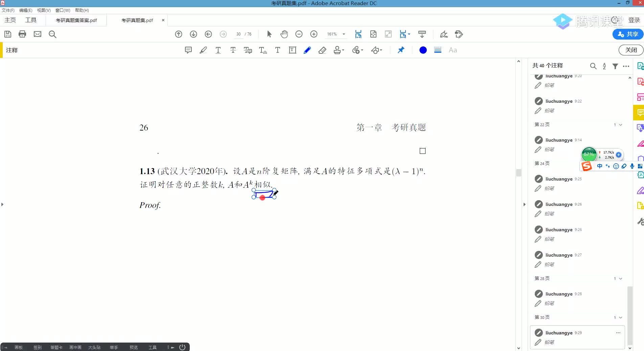Toggle the Keep tool selected pin

click(x=401, y=50)
